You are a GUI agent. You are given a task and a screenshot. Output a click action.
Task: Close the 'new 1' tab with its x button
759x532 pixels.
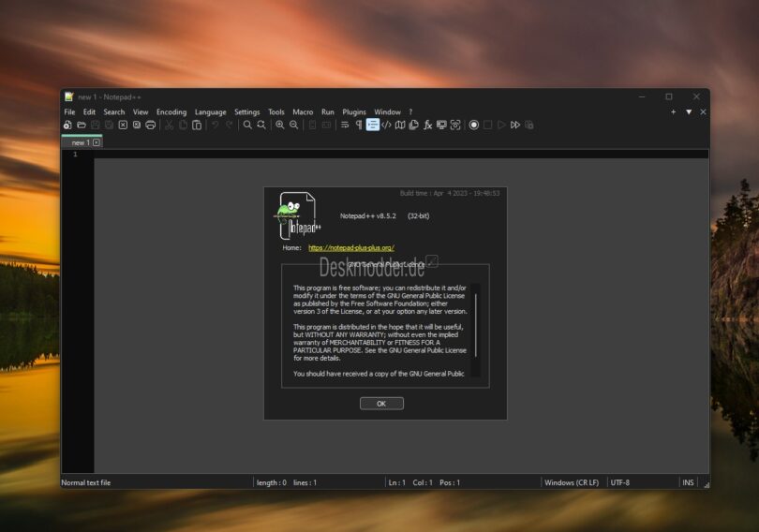(97, 142)
